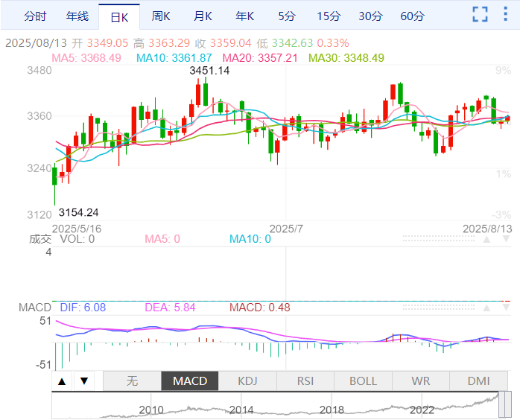Screen dimensions: 520x420
Task: Select the WR indicator
Action: pyautogui.click(x=421, y=381)
